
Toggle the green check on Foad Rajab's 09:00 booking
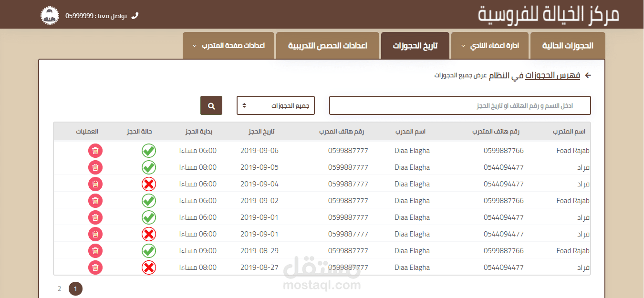click(x=148, y=250)
